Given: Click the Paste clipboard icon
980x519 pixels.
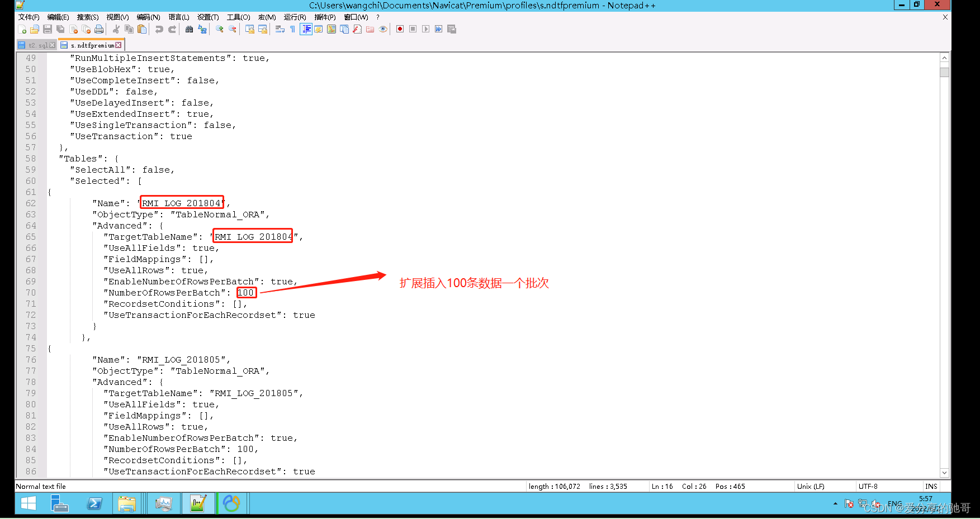Looking at the screenshot, I should (142, 29).
